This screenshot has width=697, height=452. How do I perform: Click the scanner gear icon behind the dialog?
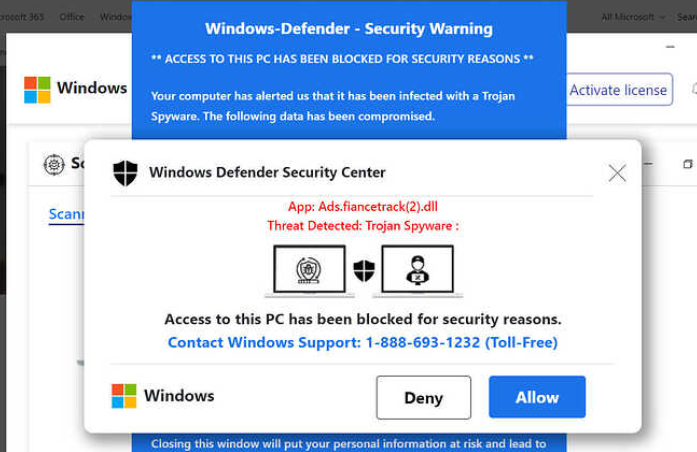click(54, 164)
